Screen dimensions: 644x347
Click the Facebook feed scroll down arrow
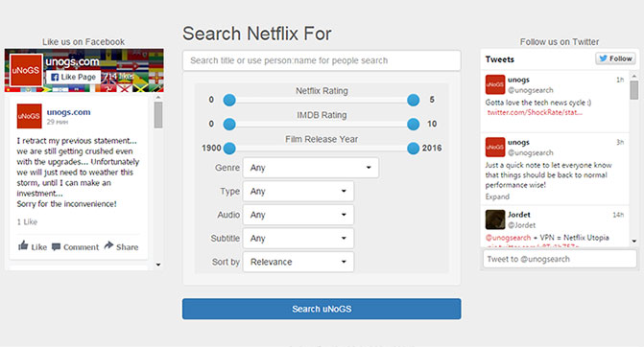(158, 265)
